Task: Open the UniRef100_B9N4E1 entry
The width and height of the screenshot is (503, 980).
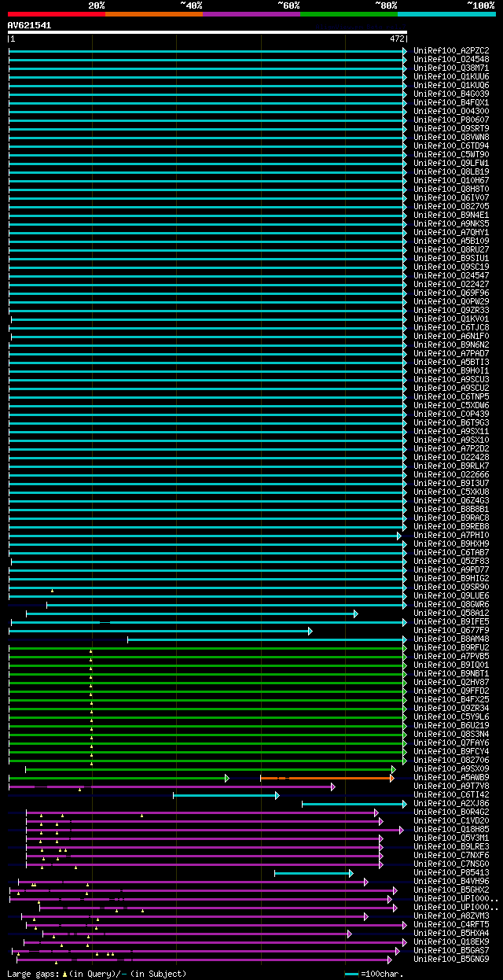Action: [451, 216]
